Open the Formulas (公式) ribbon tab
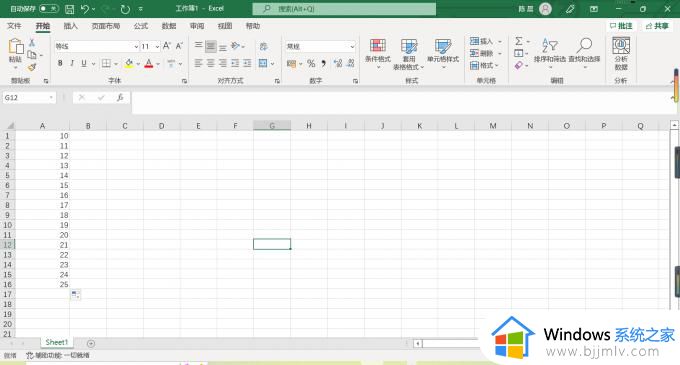680x365 pixels. point(141,26)
